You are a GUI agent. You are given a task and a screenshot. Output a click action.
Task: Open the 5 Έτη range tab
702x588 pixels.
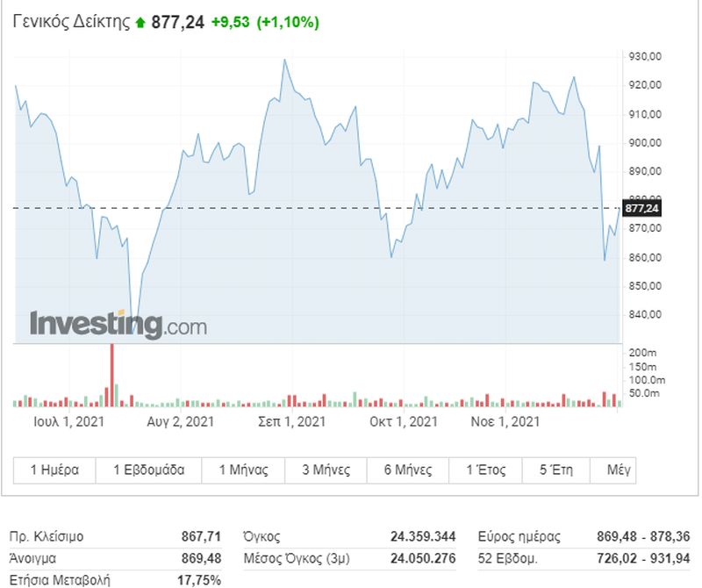[x=556, y=470]
